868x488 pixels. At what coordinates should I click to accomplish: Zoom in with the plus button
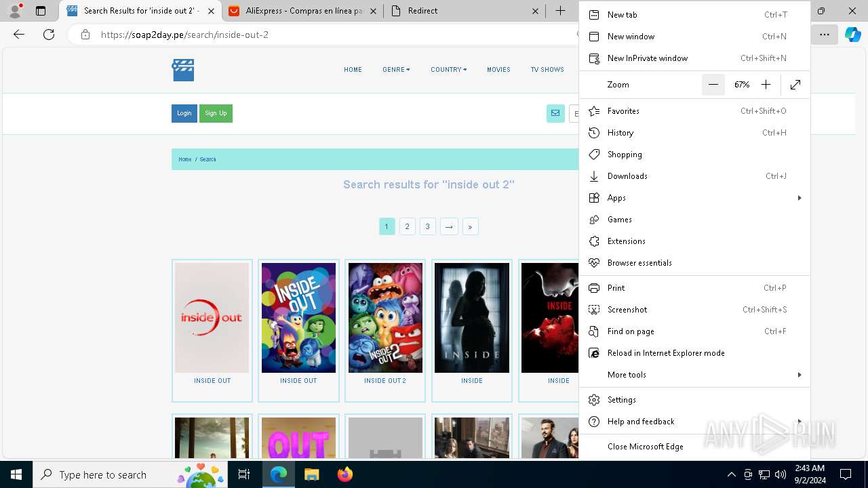[x=766, y=85]
